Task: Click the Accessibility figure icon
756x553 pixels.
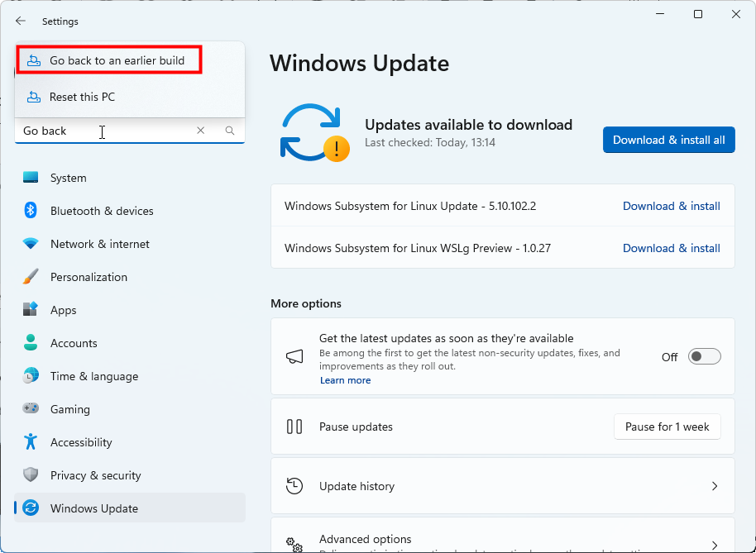Action: (31, 441)
